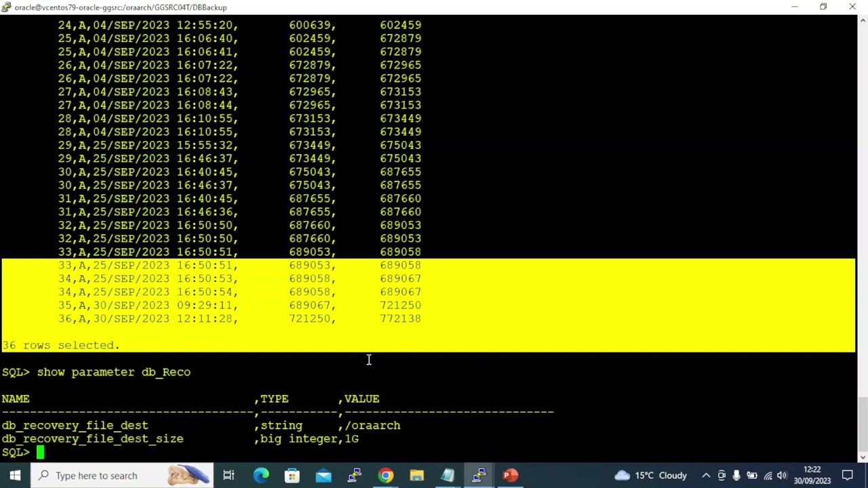Image resolution: width=868 pixels, height=488 pixels.
Task: Restore down the PuTTY window
Action: 823,7
